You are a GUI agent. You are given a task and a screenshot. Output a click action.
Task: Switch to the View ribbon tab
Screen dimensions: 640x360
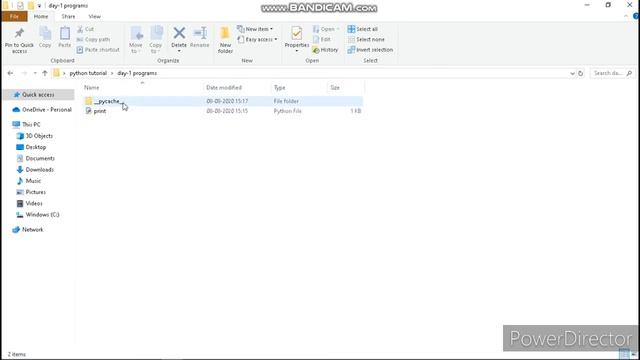pyautogui.click(x=94, y=16)
